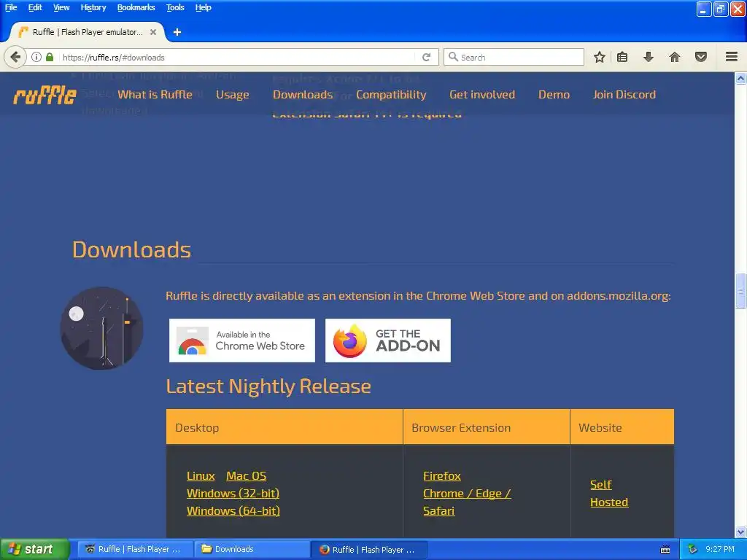Screen dimensions: 747x560
Task: Bookmark this page with the star icon
Action: pyautogui.click(x=600, y=57)
